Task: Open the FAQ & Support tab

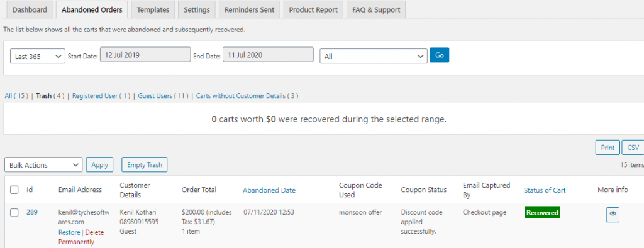Action: [x=376, y=10]
